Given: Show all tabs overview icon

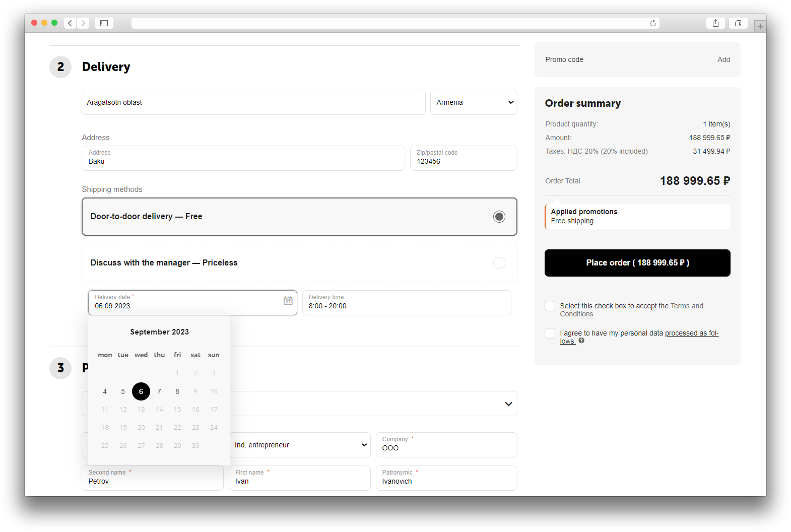Looking at the screenshot, I should [738, 23].
